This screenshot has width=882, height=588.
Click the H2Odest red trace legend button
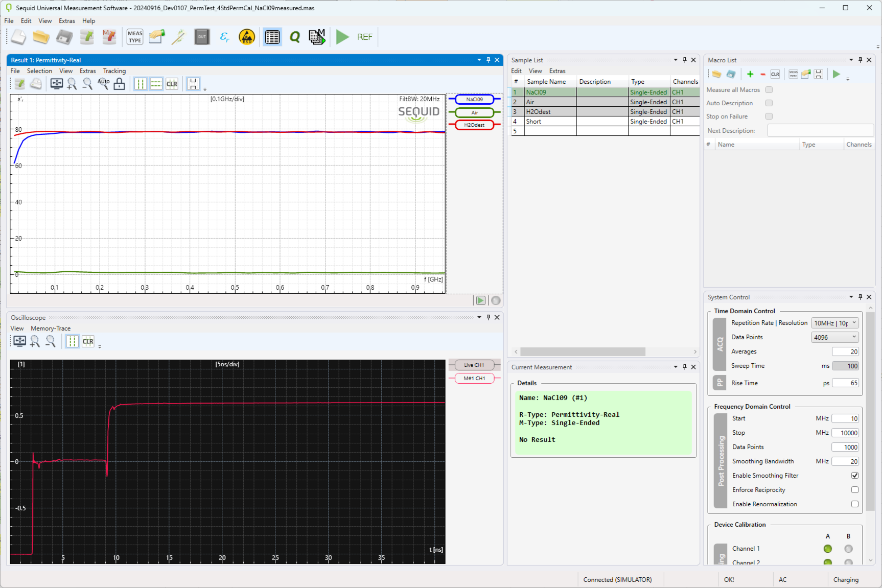pyautogui.click(x=474, y=125)
